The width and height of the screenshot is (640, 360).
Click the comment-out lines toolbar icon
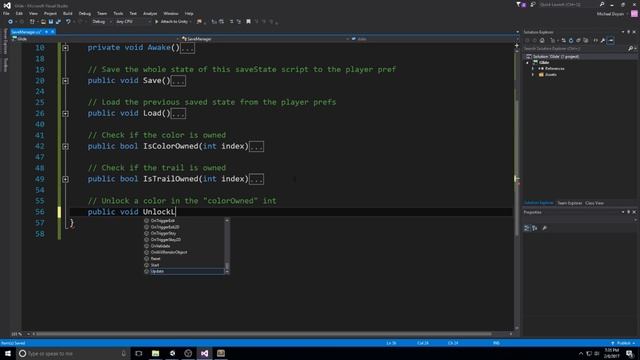point(231,22)
